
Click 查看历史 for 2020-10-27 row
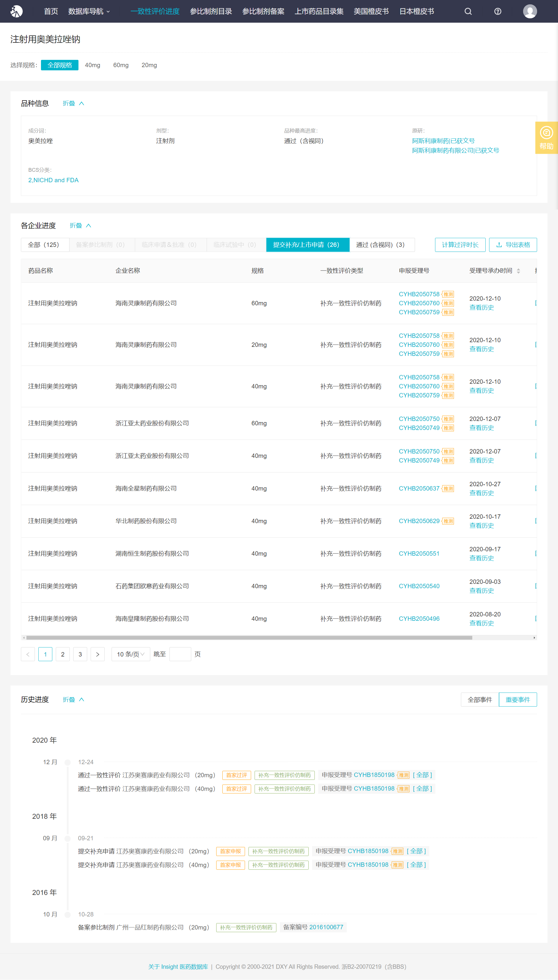(x=481, y=493)
